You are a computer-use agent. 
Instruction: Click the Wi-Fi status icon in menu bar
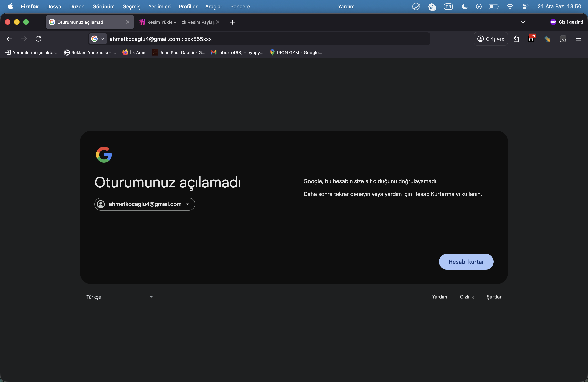(510, 6)
